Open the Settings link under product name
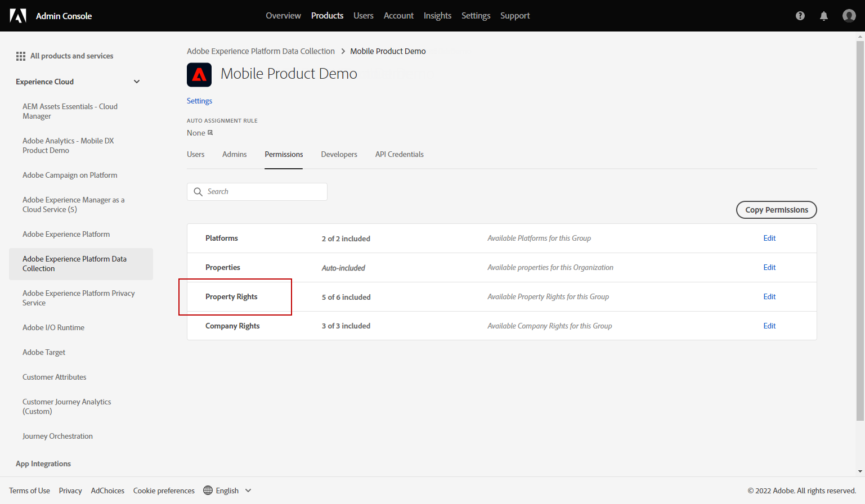Screen dimensions: 865x504 click(x=200, y=101)
